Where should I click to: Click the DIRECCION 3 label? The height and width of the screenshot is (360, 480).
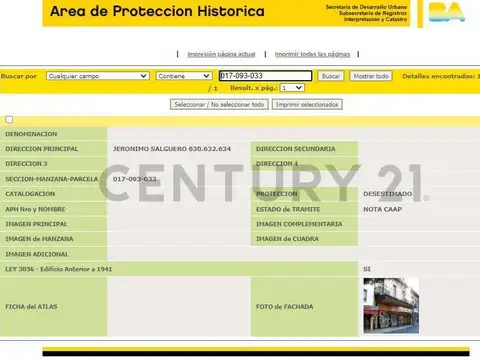(26, 164)
